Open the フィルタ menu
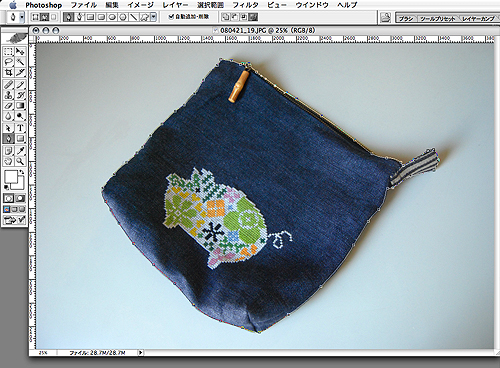Viewport: 500px width, 368px height. 245,5
